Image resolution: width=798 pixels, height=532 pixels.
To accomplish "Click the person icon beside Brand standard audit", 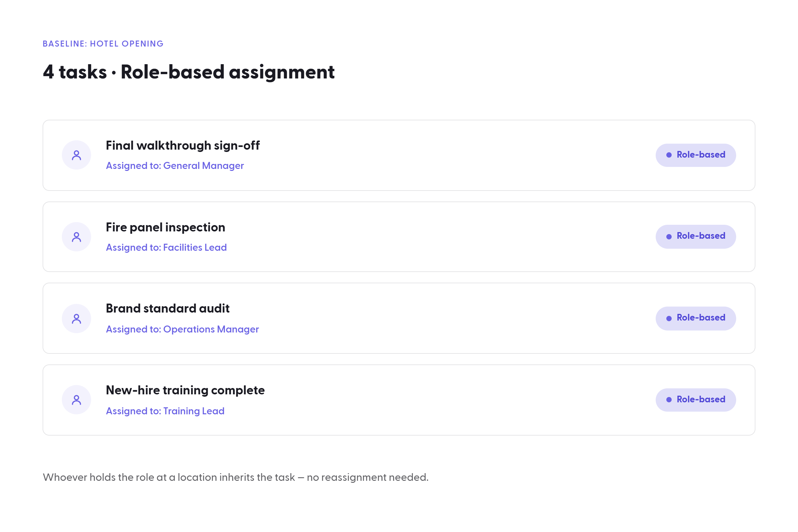I will pyautogui.click(x=76, y=318).
